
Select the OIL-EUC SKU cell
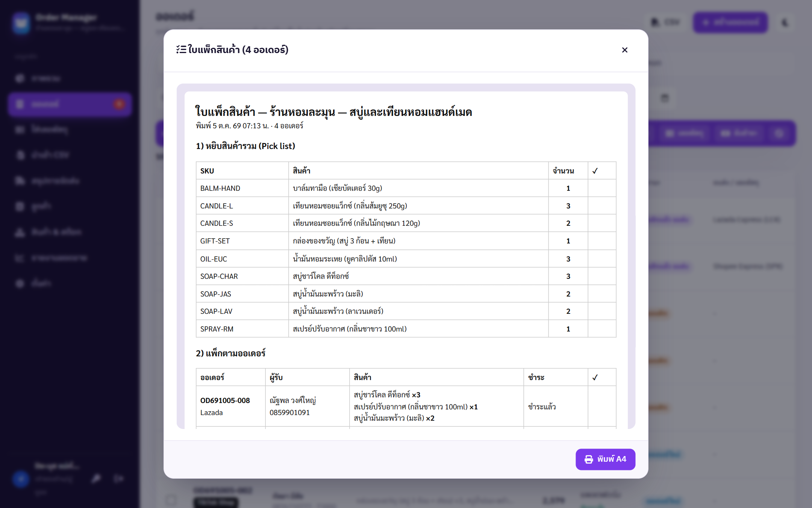point(242,259)
